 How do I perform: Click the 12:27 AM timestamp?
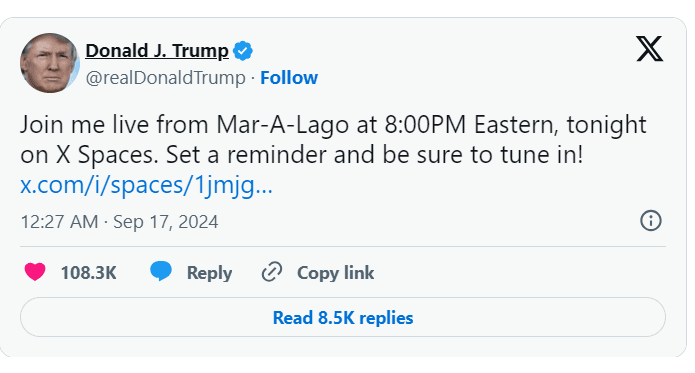pyautogui.click(x=59, y=222)
